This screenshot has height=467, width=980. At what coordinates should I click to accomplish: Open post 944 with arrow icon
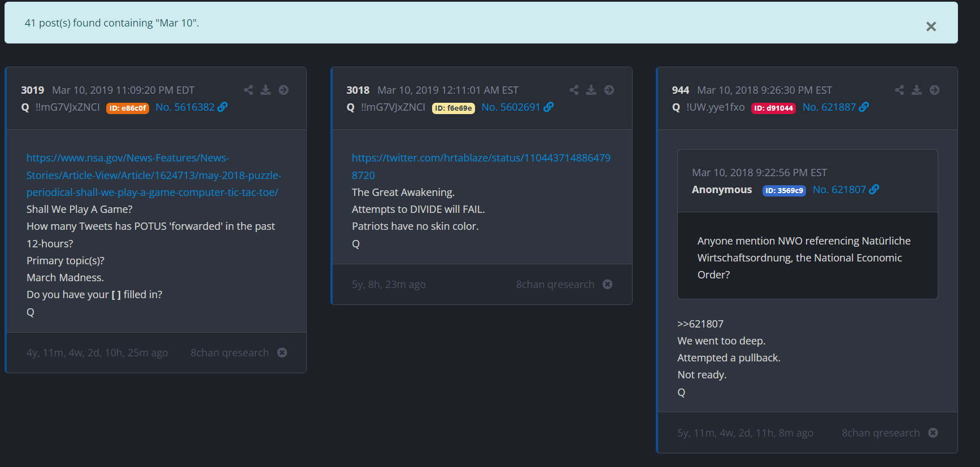[x=934, y=90]
